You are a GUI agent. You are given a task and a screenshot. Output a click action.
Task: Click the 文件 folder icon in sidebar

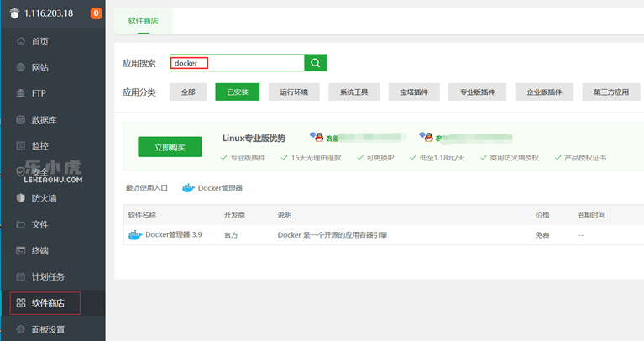pos(20,224)
